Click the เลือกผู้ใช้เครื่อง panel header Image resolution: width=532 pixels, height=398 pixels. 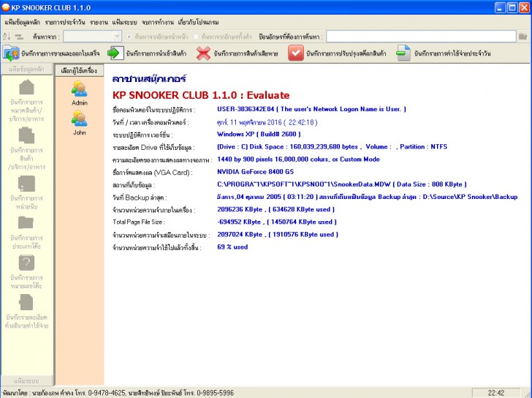80,71
